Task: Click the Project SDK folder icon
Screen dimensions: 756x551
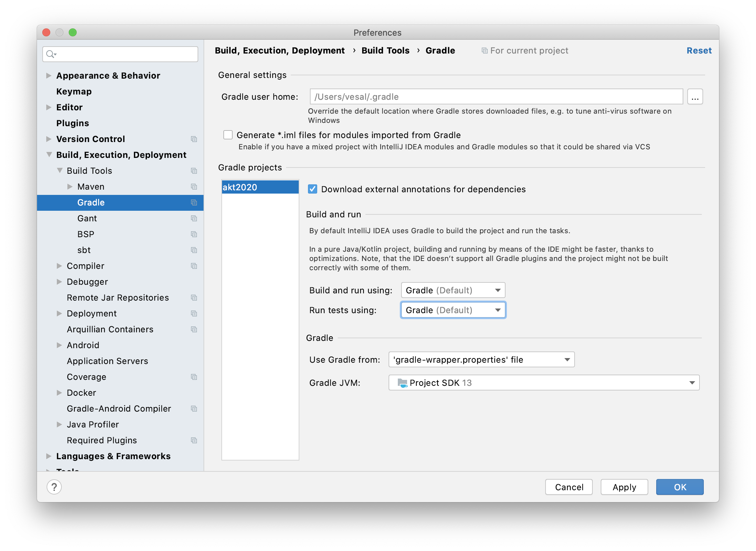Action: point(402,383)
